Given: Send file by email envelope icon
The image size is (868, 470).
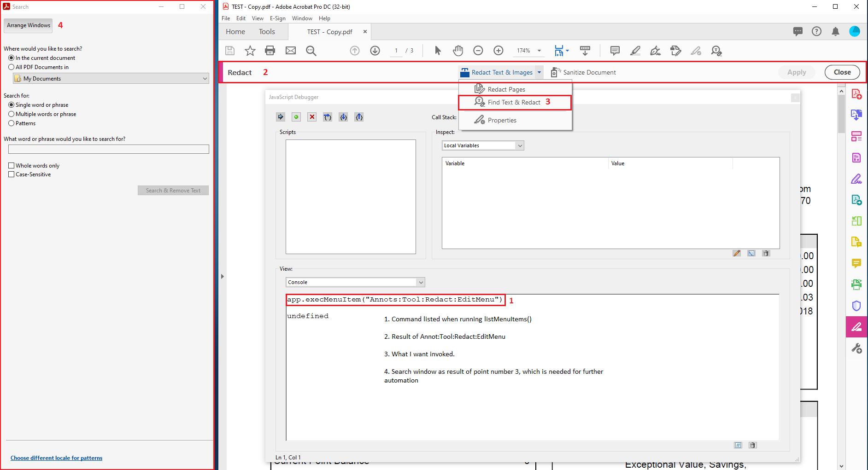Looking at the screenshot, I should 291,51.
